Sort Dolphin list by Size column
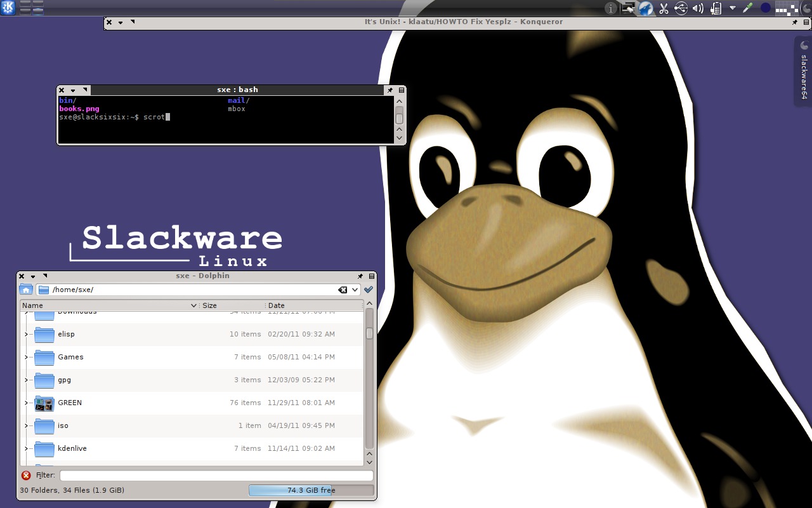This screenshot has height=508, width=812. 232,305
